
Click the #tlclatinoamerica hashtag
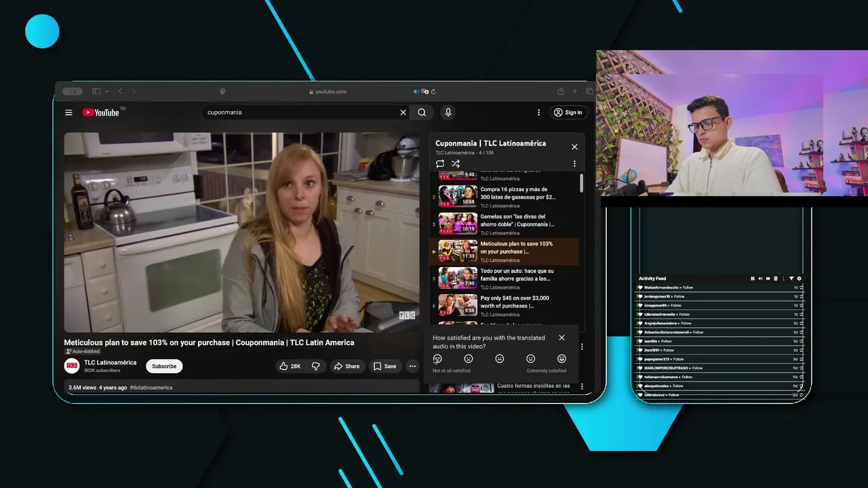(x=151, y=388)
